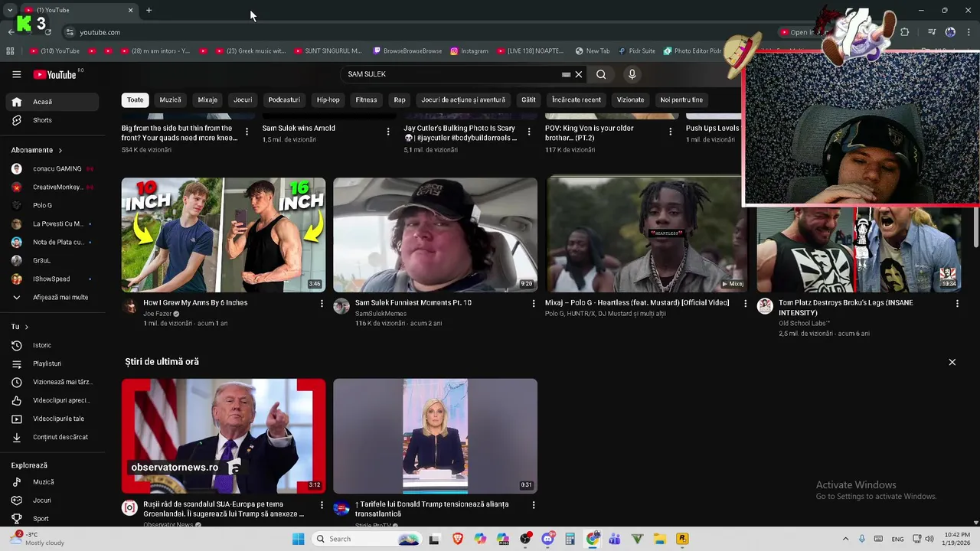Select the Gătit filter chip

click(528, 99)
